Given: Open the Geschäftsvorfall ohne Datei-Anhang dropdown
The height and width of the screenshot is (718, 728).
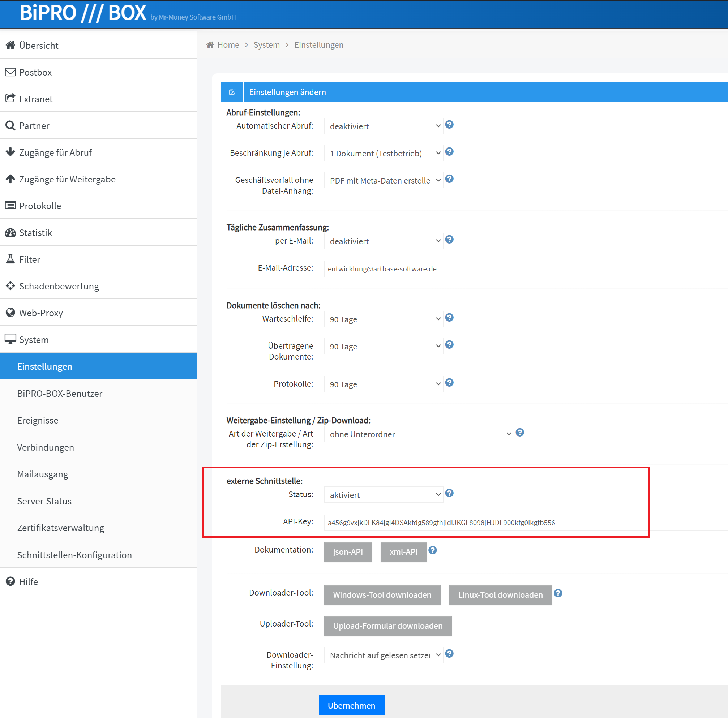Looking at the screenshot, I should point(384,180).
